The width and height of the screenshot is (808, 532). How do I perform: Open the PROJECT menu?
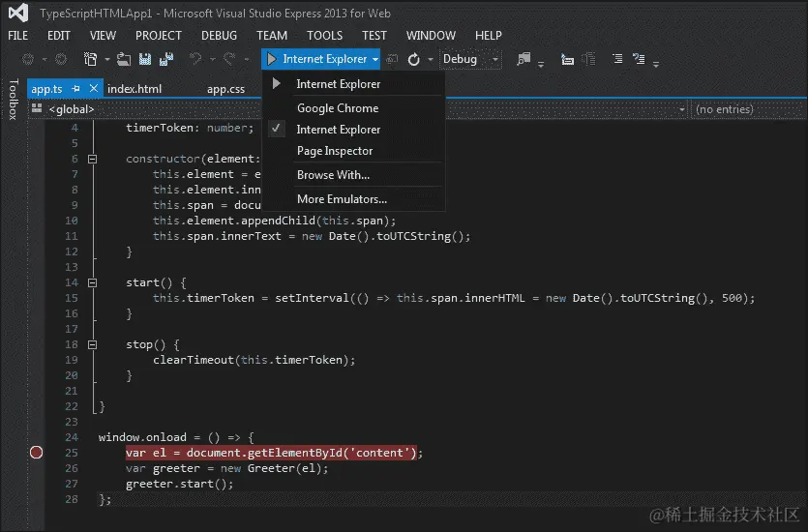point(159,36)
